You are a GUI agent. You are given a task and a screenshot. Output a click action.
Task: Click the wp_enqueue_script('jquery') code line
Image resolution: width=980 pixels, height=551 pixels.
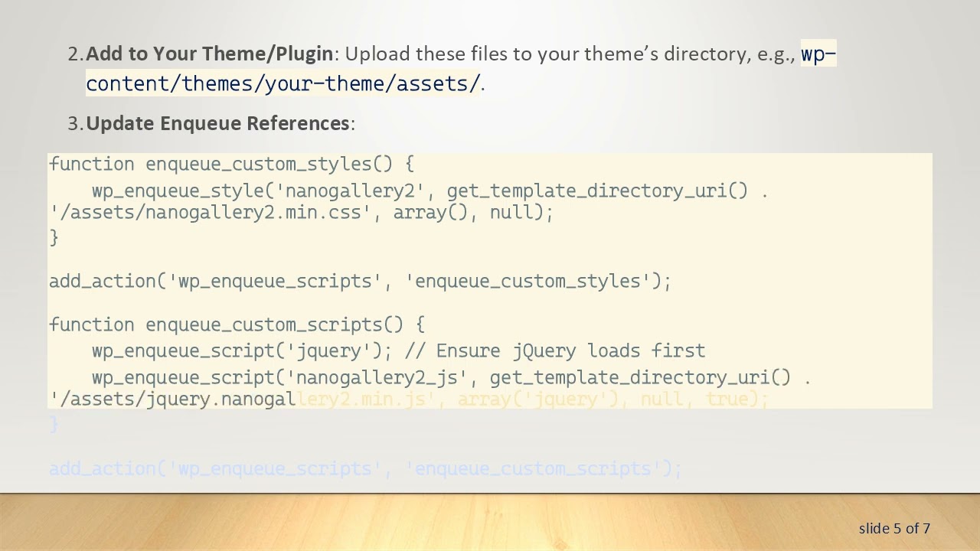(x=398, y=350)
